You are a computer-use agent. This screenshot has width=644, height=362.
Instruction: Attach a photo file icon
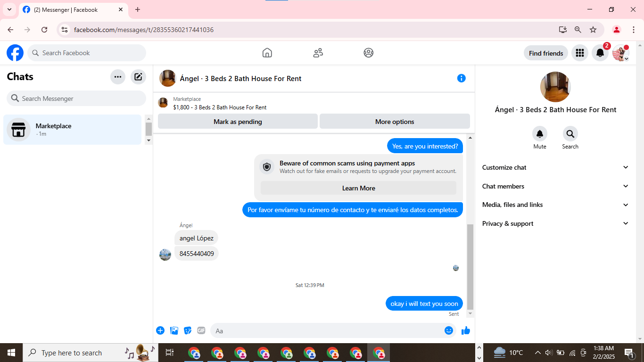(174, 330)
